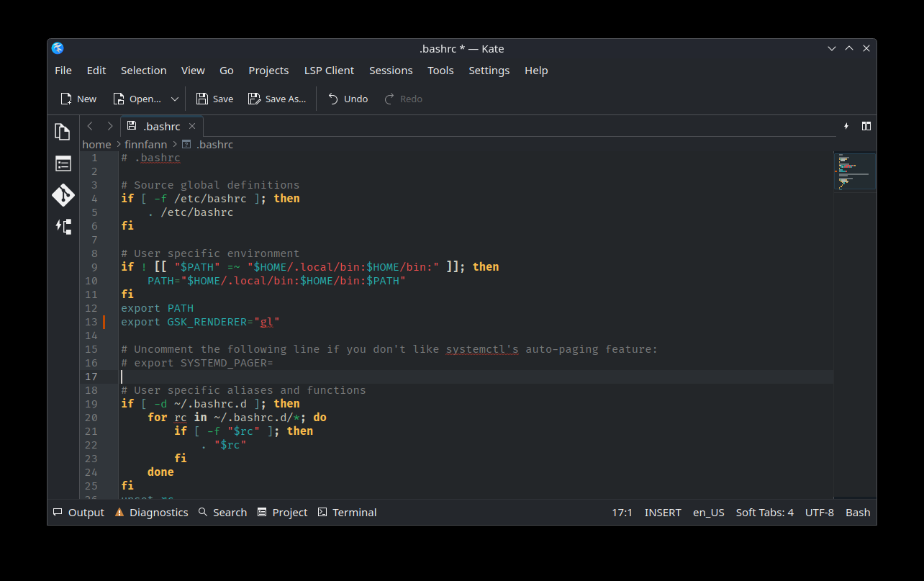Expand the Open recent files arrow
Image resolution: width=924 pixels, height=581 pixels.
[x=175, y=99]
